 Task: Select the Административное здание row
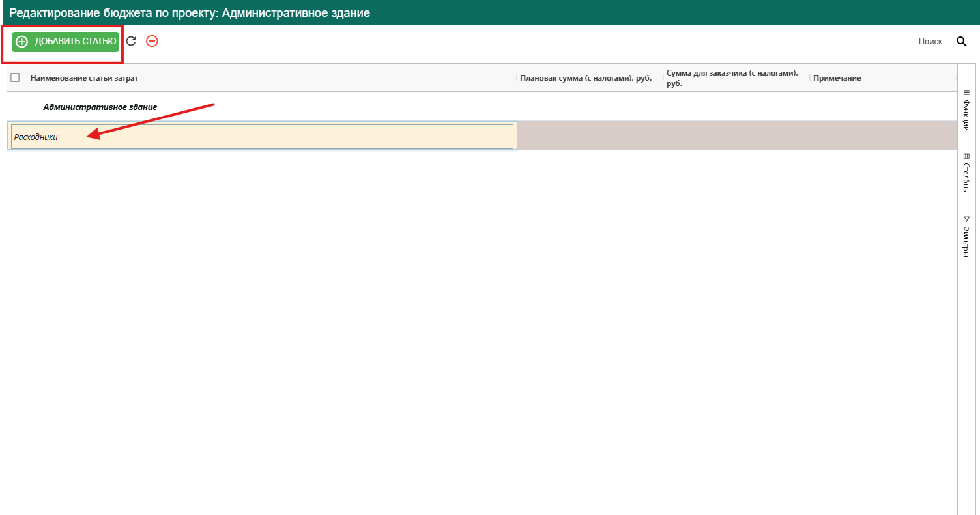pyautogui.click(x=100, y=107)
